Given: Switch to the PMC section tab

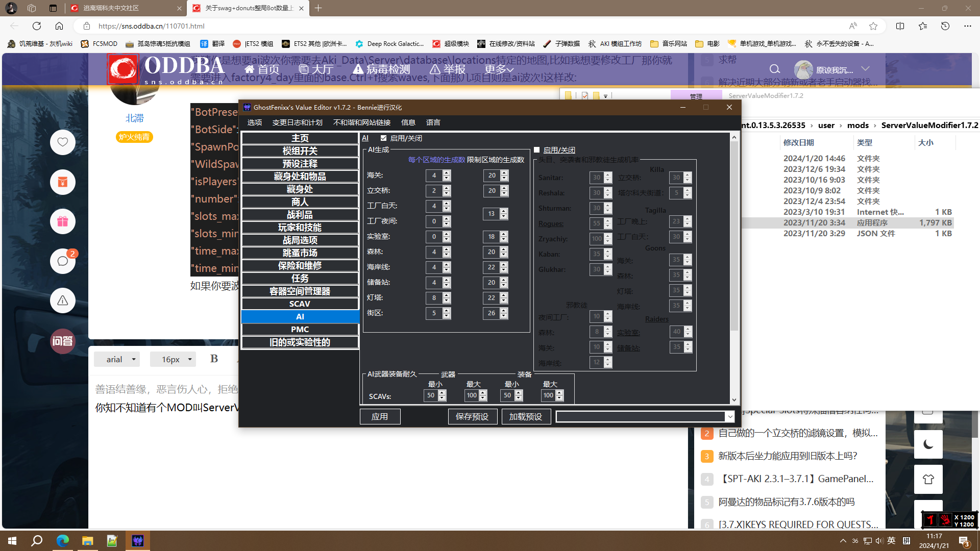Looking at the screenshot, I should coord(300,330).
